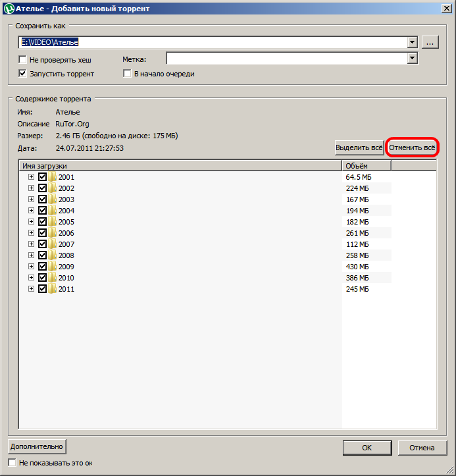
Task: Click the uTorrent icon in title bar
Action: (x=9, y=8)
